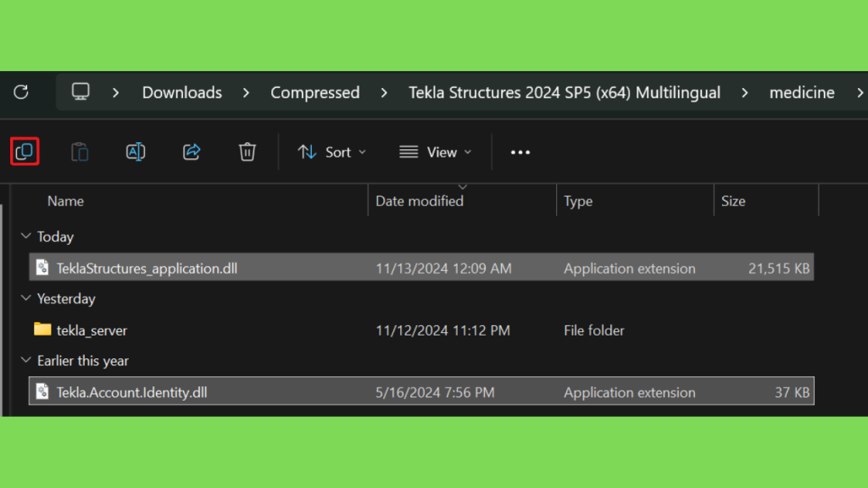Screen dimensions: 868x488
Task: Expand chevron after This PC icon
Action: 115,92
